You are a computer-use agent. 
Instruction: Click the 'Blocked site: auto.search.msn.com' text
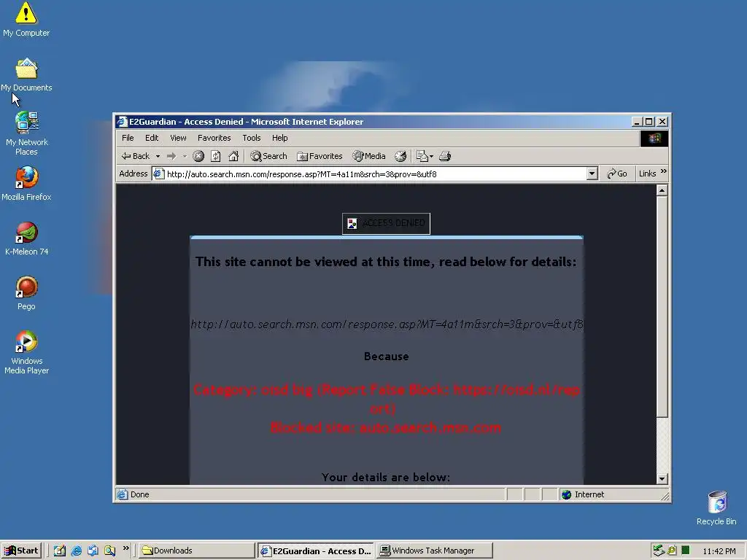[x=386, y=427]
